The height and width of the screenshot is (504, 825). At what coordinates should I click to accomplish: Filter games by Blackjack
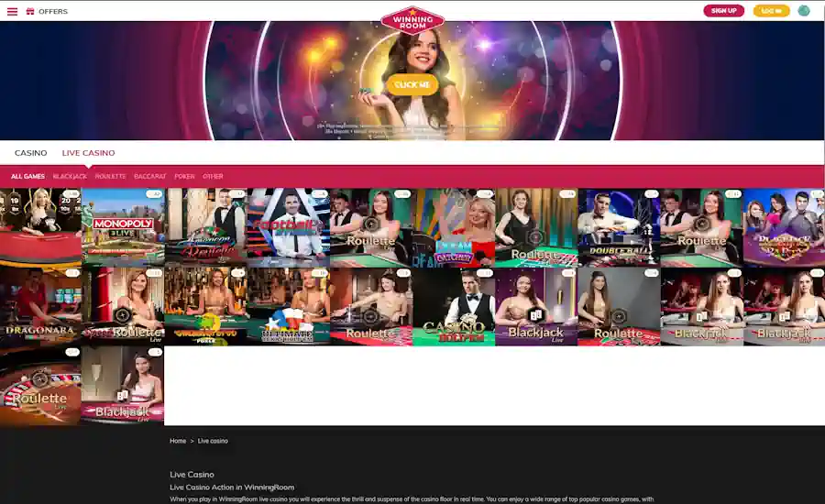click(70, 176)
